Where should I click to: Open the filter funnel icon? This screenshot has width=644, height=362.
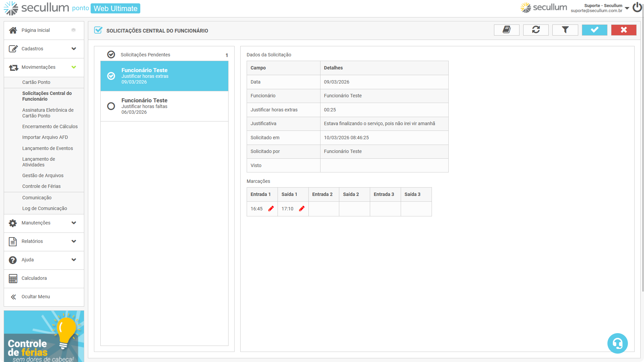565,30
